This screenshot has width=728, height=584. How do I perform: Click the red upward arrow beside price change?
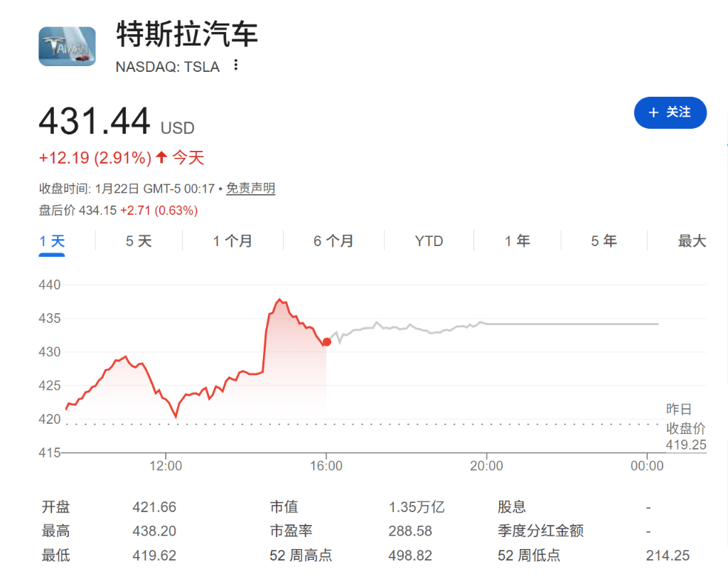coord(161,157)
